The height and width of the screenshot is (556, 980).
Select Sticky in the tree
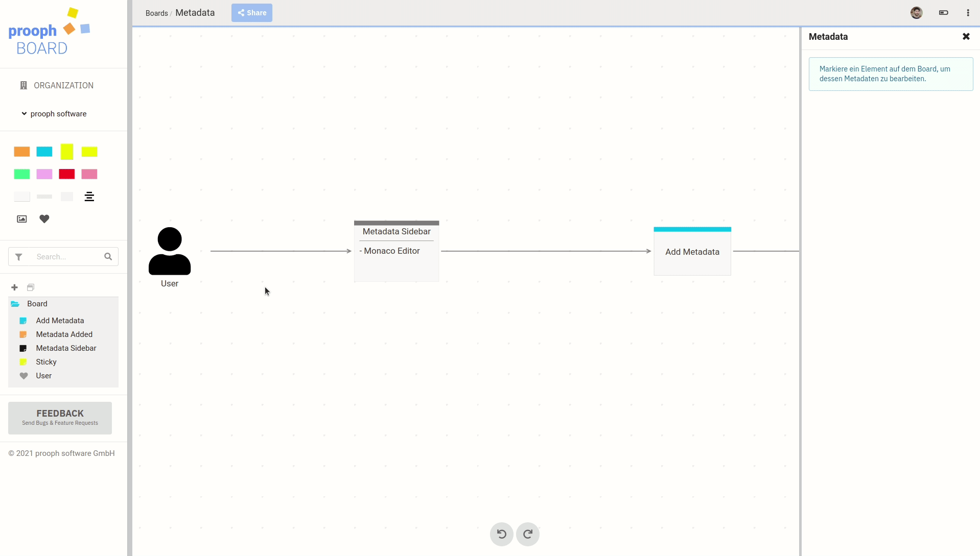pyautogui.click(x=46, y=362)
